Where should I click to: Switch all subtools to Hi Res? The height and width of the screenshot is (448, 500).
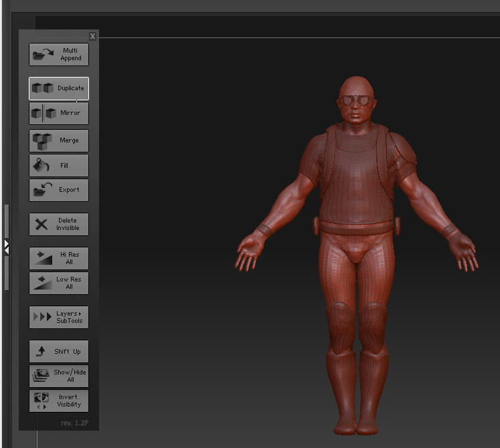pos(59,259)
